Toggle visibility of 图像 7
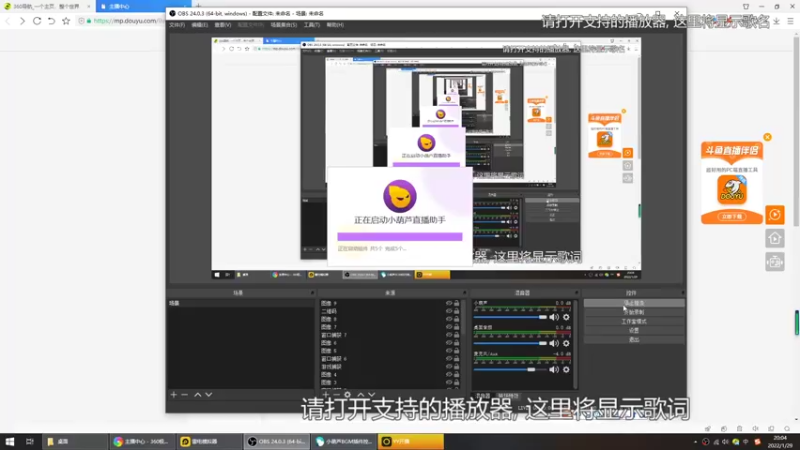The image size is (800, 450). click(x=449, y=327)
